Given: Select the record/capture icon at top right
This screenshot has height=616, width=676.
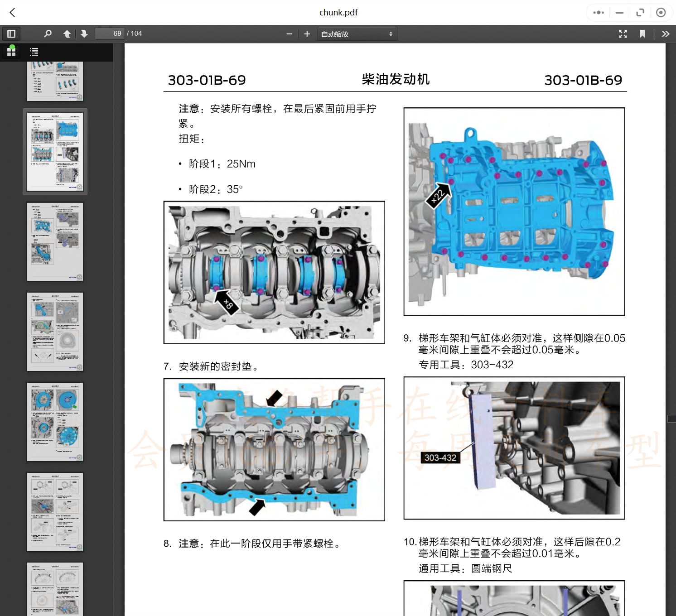Looking at the screenshot, I should coord(661,12).
